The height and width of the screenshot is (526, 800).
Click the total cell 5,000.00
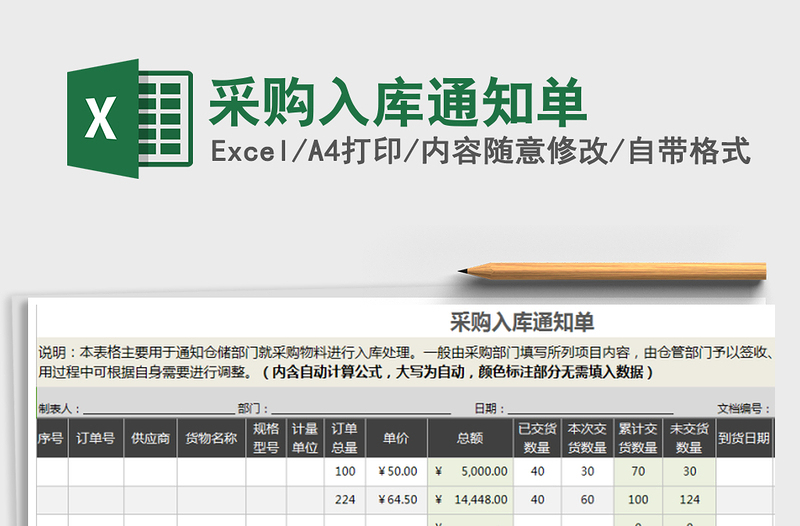(470, 471)
